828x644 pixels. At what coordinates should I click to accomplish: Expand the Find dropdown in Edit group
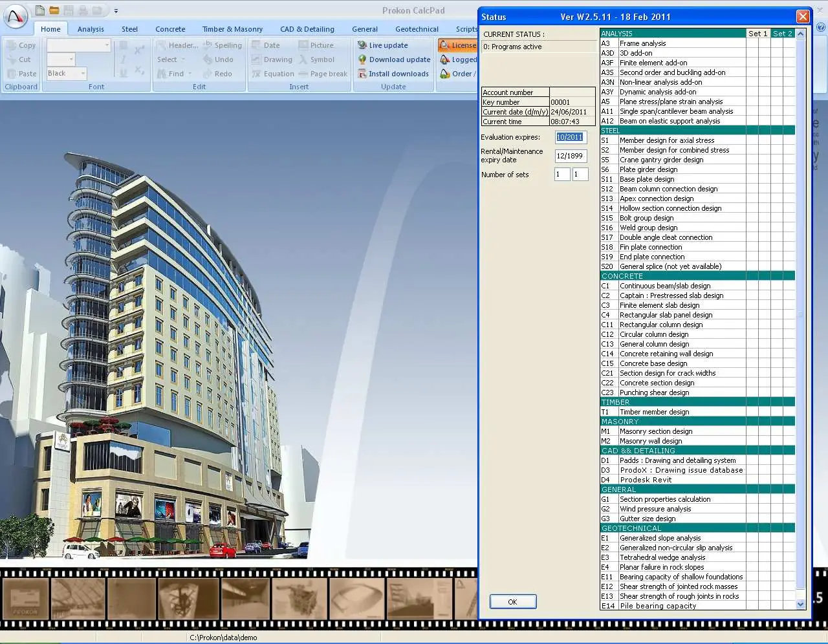click(x=175, y=74)
